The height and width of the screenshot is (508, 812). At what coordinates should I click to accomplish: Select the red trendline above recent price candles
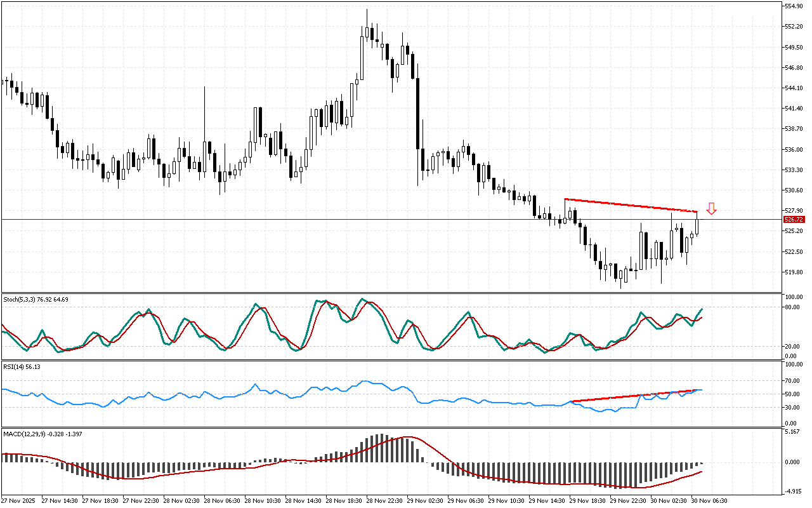coord(630,205)
